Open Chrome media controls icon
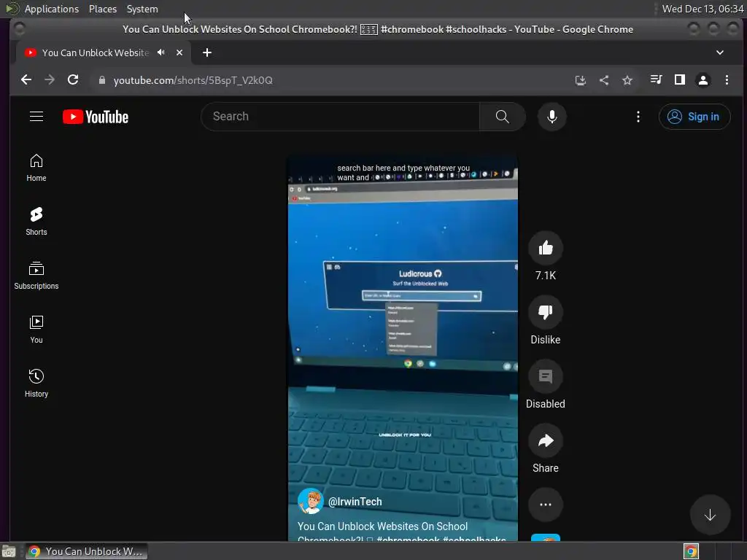Screen dimensions: 747x560 tap(656, 80)
